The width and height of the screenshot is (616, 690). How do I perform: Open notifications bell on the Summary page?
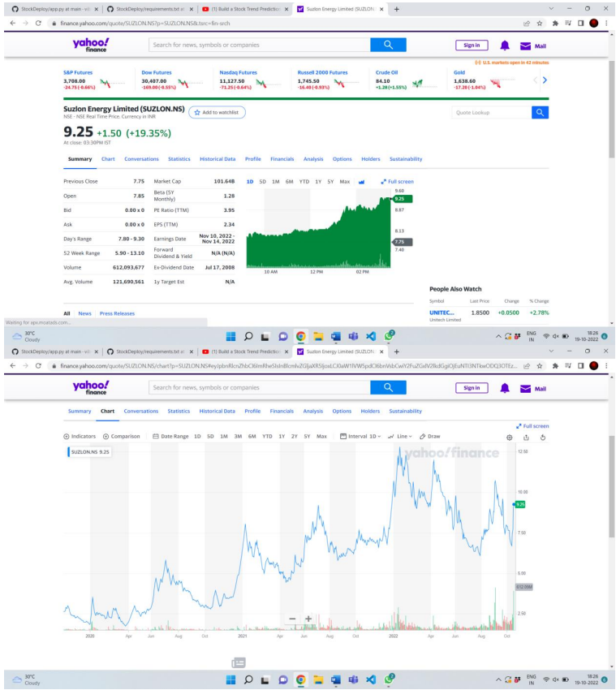coord(505,45)
